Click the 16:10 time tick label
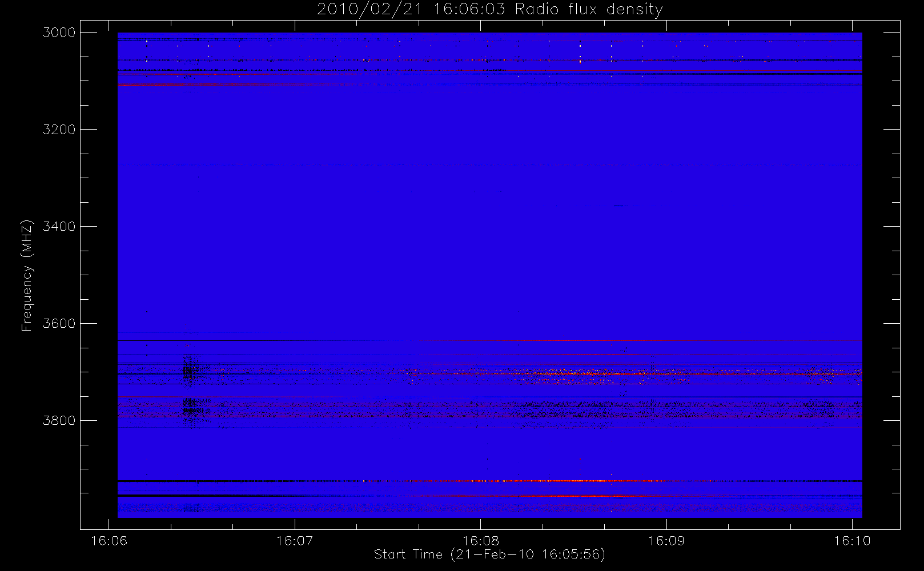 point(852,541)
